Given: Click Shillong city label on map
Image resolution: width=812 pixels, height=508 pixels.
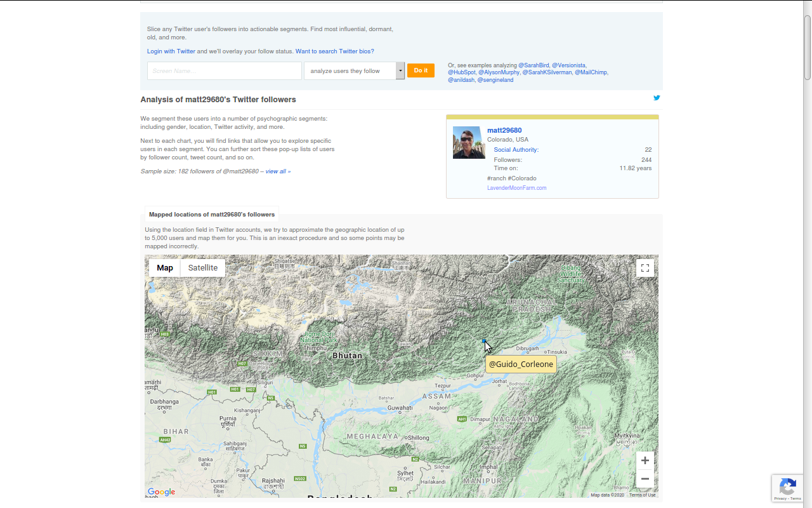Looking at the screenshot, I should 419,438.
